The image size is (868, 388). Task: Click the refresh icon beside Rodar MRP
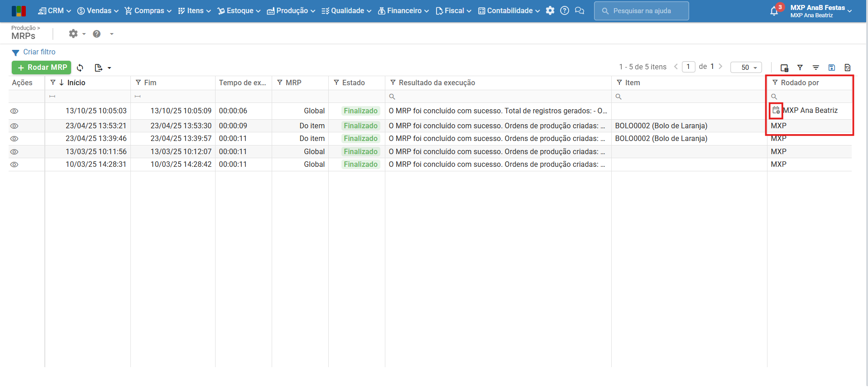click(x=80, y=68)
